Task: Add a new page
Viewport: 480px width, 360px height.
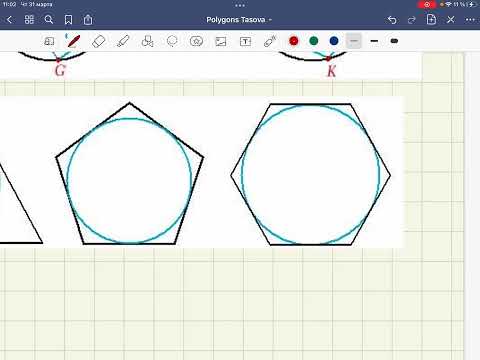Action: click(431, 19)
